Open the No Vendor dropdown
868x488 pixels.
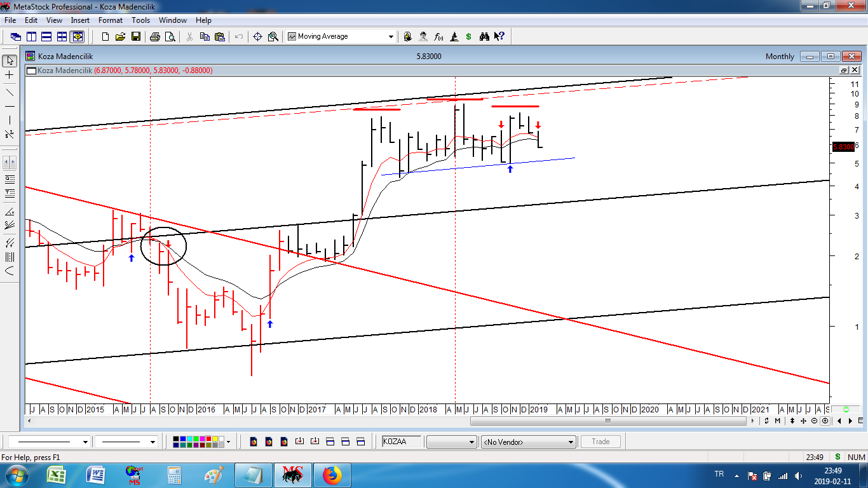click(x=571, y=442)
